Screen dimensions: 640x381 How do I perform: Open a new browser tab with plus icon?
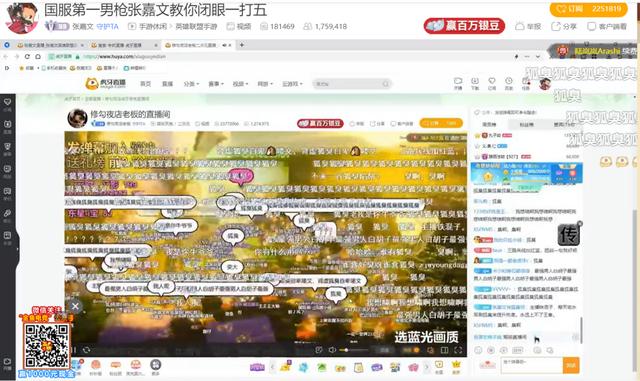(242, 45)
